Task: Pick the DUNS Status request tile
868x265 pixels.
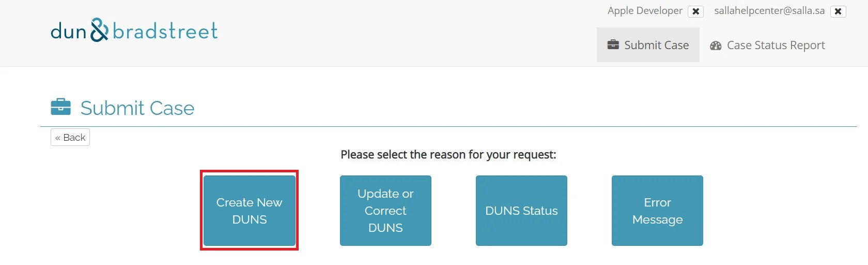Action: pyautogui.click(x=521, y=211)
